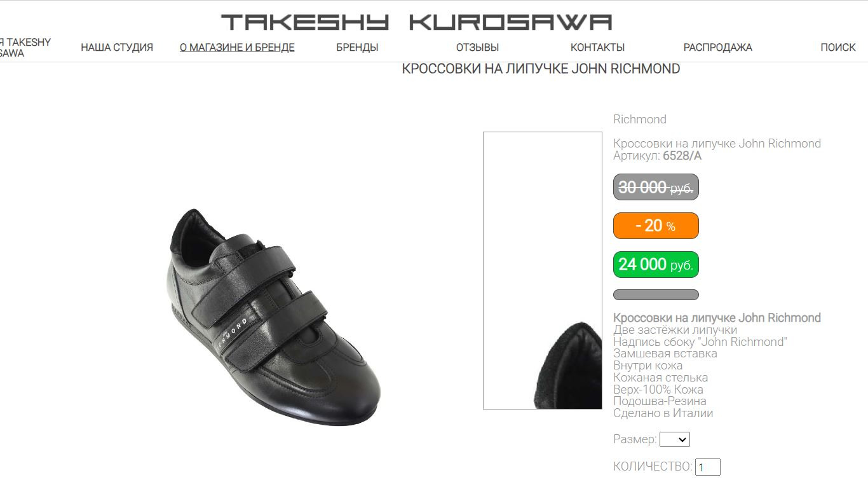Click the orange -20% discount badge
The width and height of the screenshot is (868, 482).
(x=656, y=226)
